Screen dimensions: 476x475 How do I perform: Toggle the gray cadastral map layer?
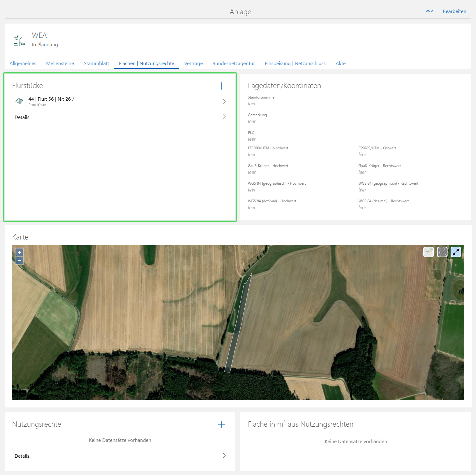[442, 252]
